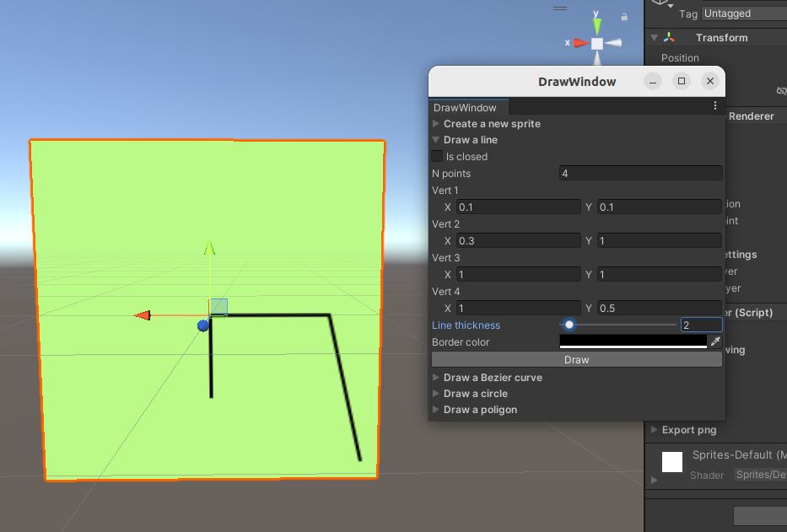The height and width of the screenshot is (532, 787).
Task: Open the Tag dropdown showing Untagged
Action: [x=742, y=13]
